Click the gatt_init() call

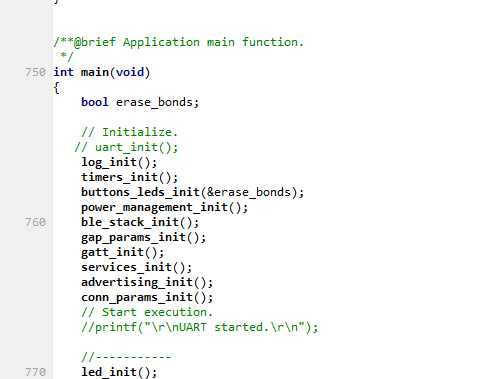(122, 252)
